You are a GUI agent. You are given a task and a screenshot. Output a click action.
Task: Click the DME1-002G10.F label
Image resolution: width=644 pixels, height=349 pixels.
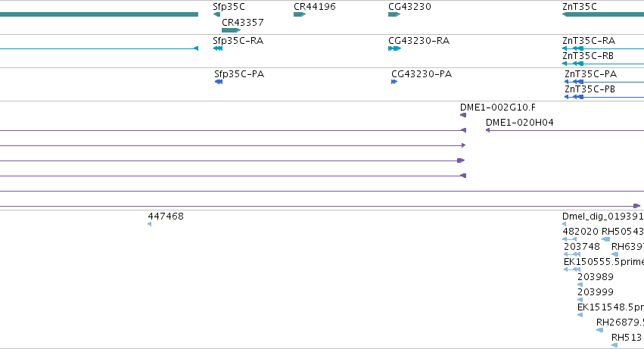pyautogui.click(x=498, y=108)
